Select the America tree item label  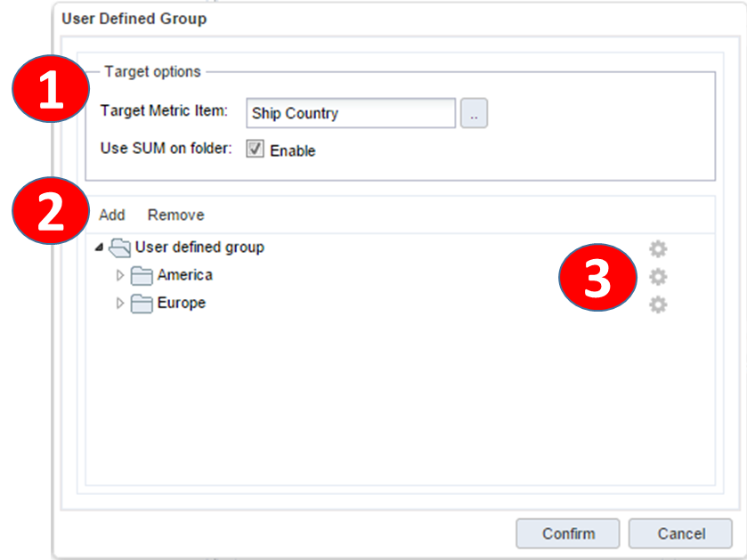(184, 275)
